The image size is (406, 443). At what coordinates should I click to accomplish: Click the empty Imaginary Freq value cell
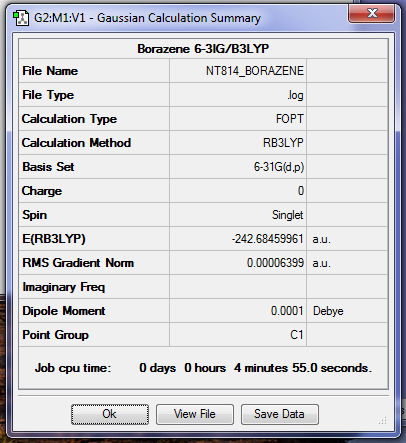[x=238, y=287]
